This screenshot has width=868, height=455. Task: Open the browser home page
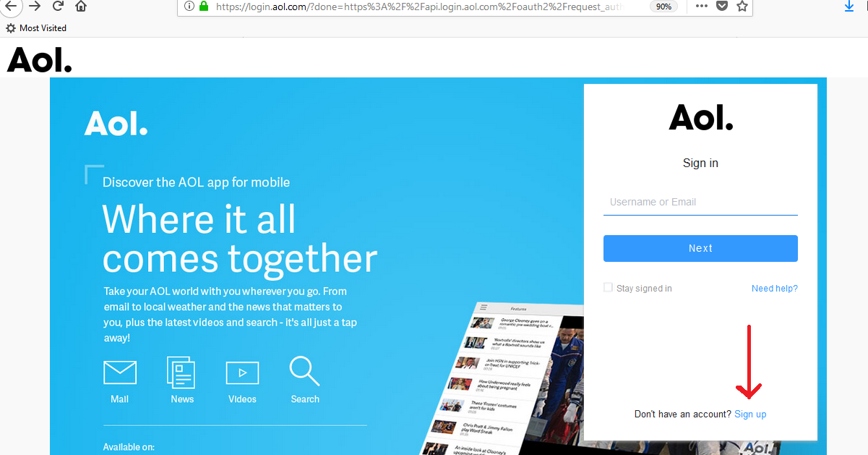(x=81, y=7)
